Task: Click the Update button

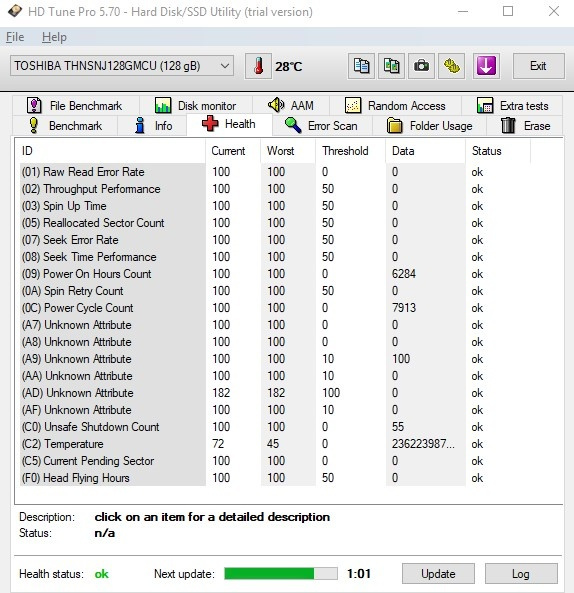Action: [x=438, y=574]
